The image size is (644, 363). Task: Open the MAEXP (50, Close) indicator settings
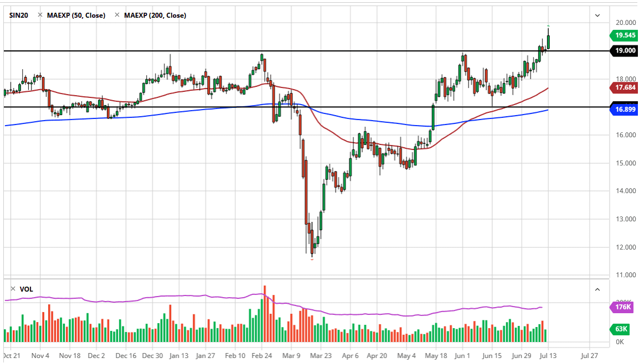(x=75, y=15)
